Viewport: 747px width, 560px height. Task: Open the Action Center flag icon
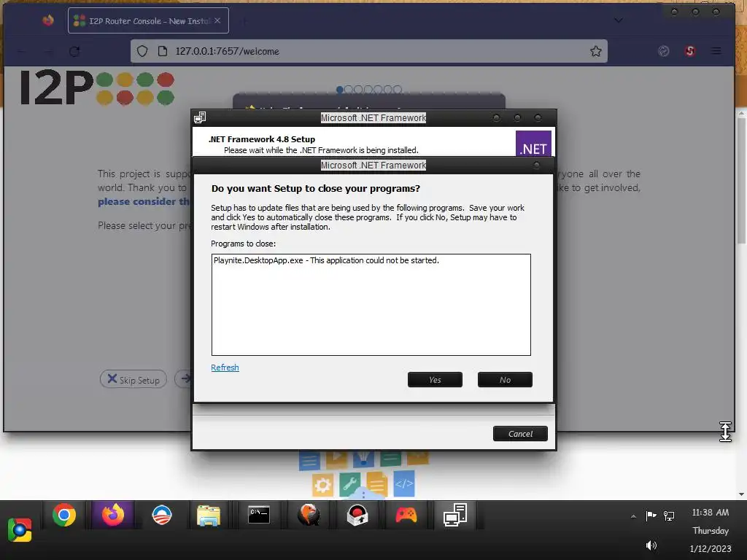651,516
